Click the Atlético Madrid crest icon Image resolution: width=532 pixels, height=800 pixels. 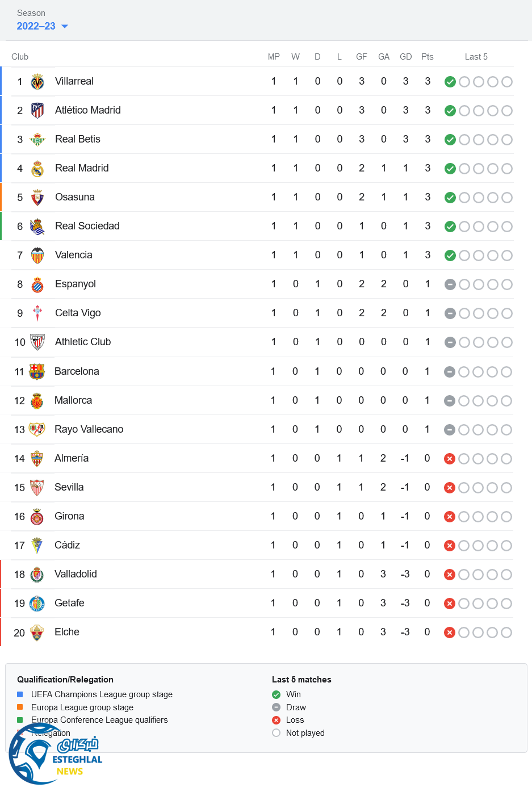(x=37, y=111)
